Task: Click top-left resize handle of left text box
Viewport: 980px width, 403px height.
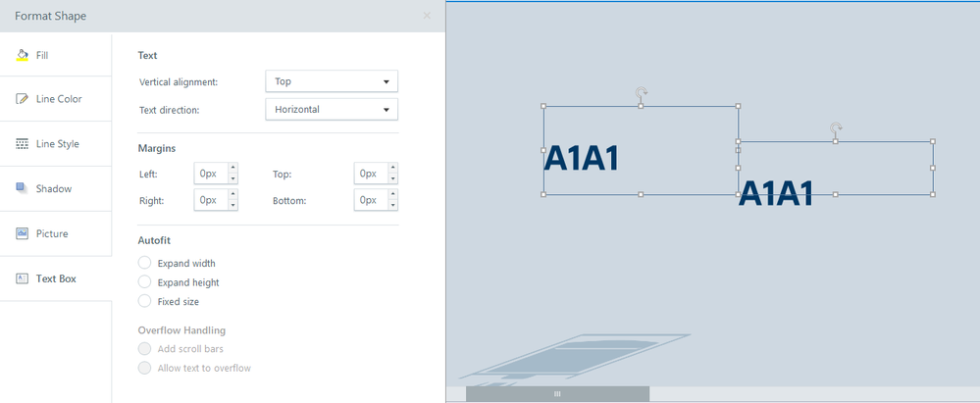Action: [543, 106]
